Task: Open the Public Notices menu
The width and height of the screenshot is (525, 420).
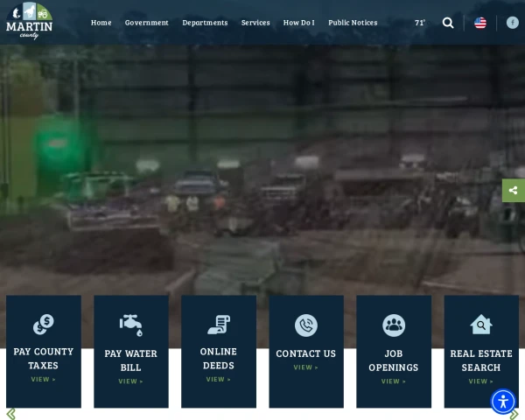Action: 353,23
